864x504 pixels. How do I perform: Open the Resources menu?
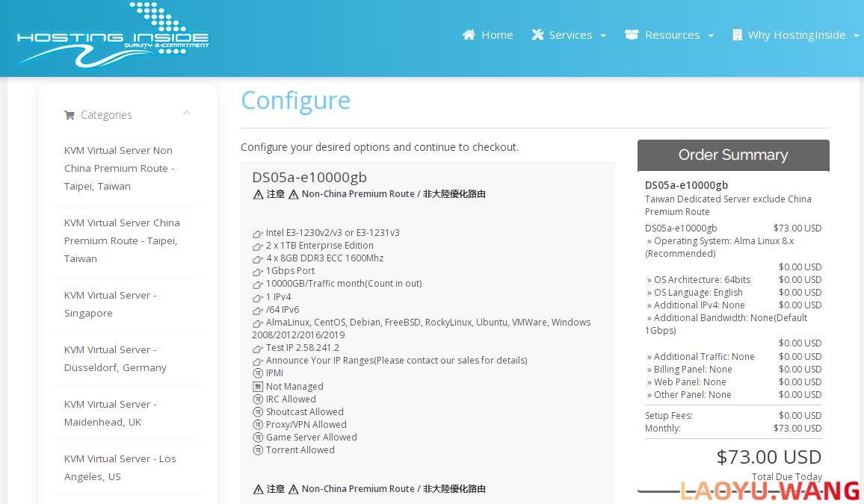pos(670,34)
